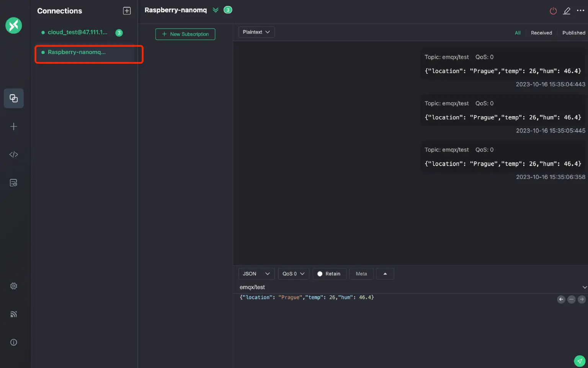Screen dimensions: 588x368
Task: Switch to the Received messages tab
Action: point(541,33)
